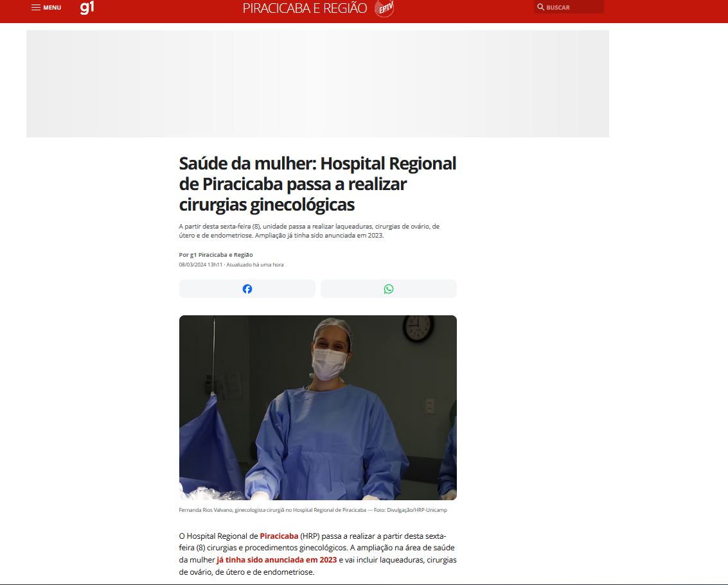This screenshot has width=728, height=585.
Task: Click the article headline 'Saúde da mulher'
Action: coord(317,184)
